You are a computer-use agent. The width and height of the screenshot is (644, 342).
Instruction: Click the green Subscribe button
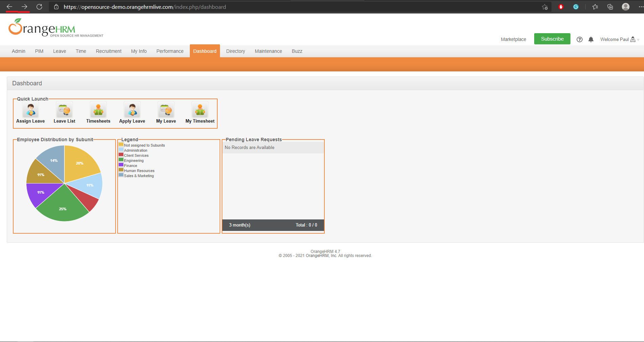(552, 39)
